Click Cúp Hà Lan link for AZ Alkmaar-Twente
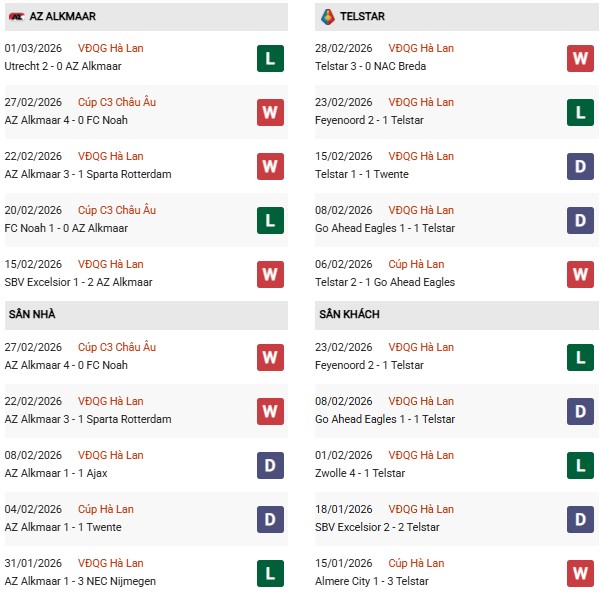The height and width of the screenshot is (596, 600). click(106, 509)
